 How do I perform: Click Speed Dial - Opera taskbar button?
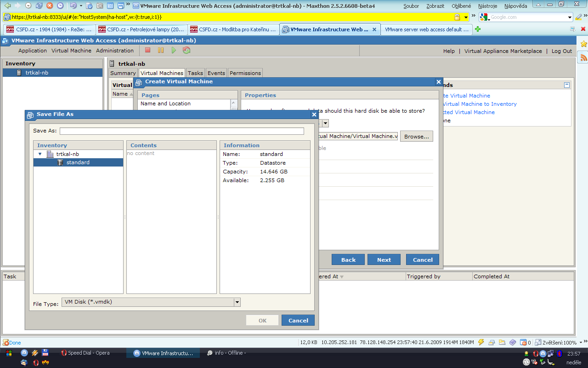pyautogui.click(x=89, y=353)
